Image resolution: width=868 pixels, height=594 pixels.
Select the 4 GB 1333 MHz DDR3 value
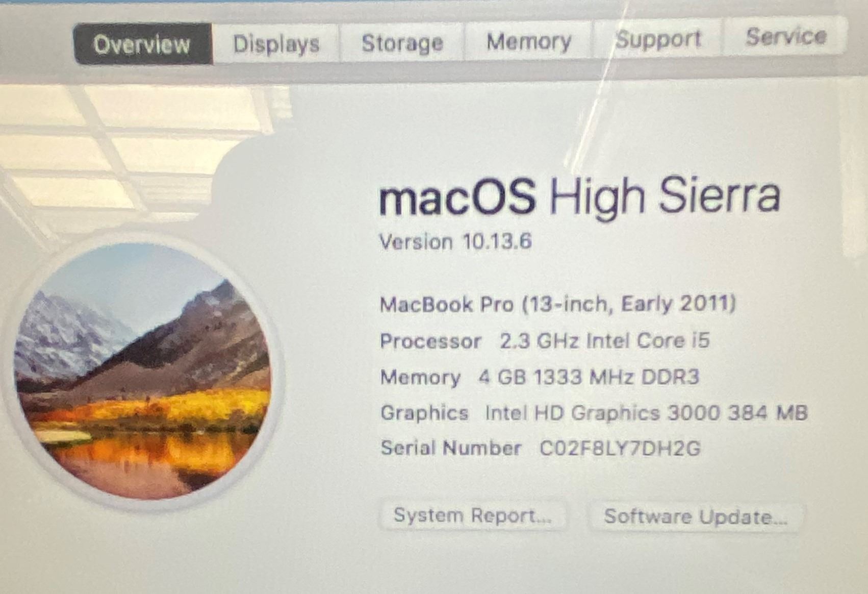point(589,377)
